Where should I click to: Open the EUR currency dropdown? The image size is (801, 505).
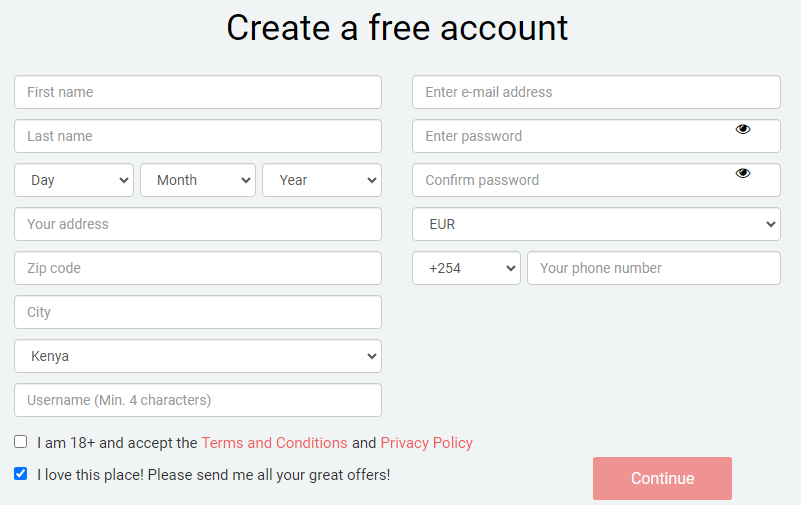pos(596,224)
